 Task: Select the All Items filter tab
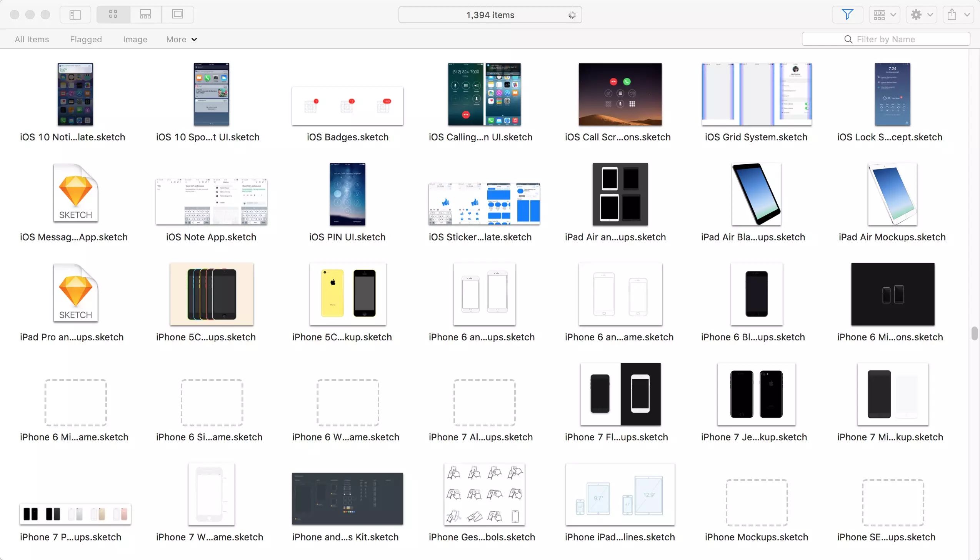coord(32,39)
